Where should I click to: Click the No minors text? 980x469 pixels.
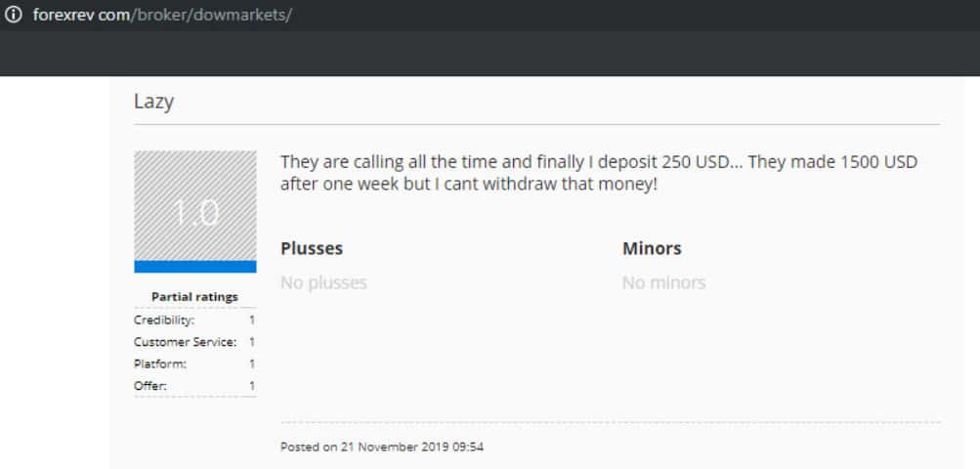(663, 283)
